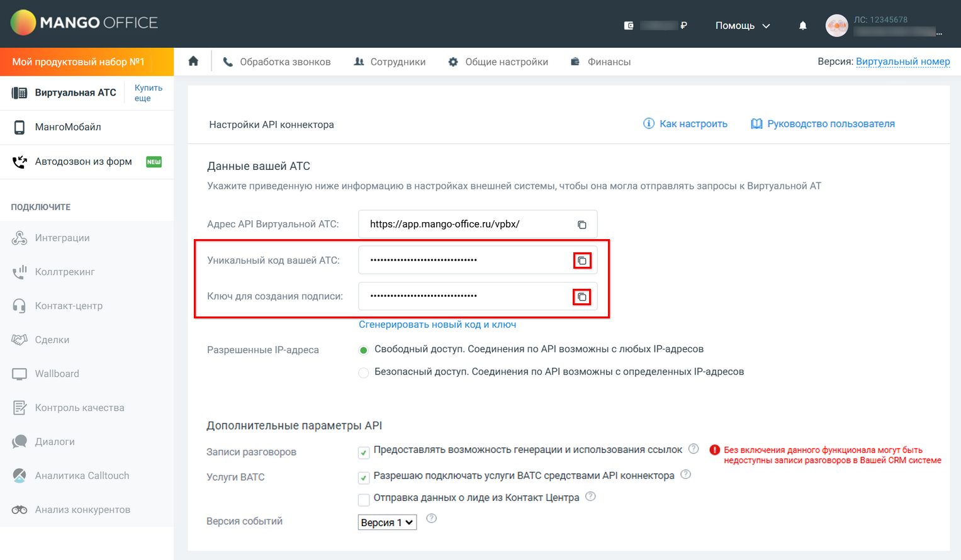Enable Безопасный доступ for API connections

[x=363, y=372]
